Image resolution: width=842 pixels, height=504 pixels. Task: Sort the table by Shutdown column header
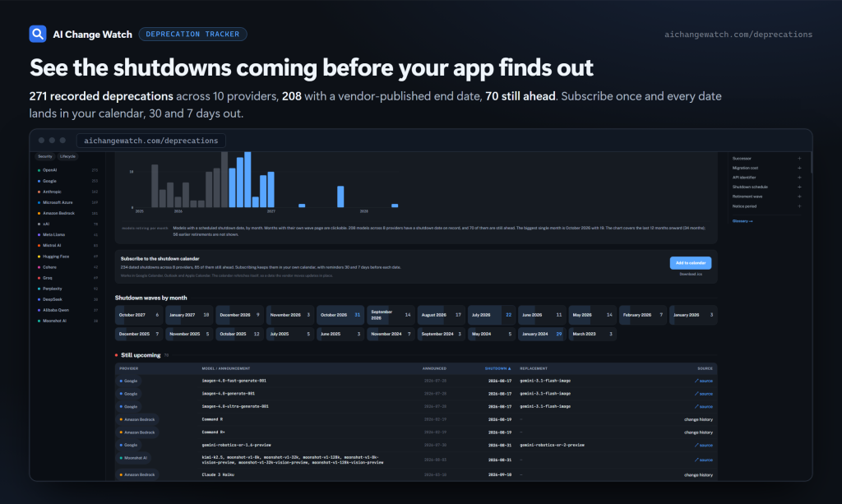pos(497,368)
